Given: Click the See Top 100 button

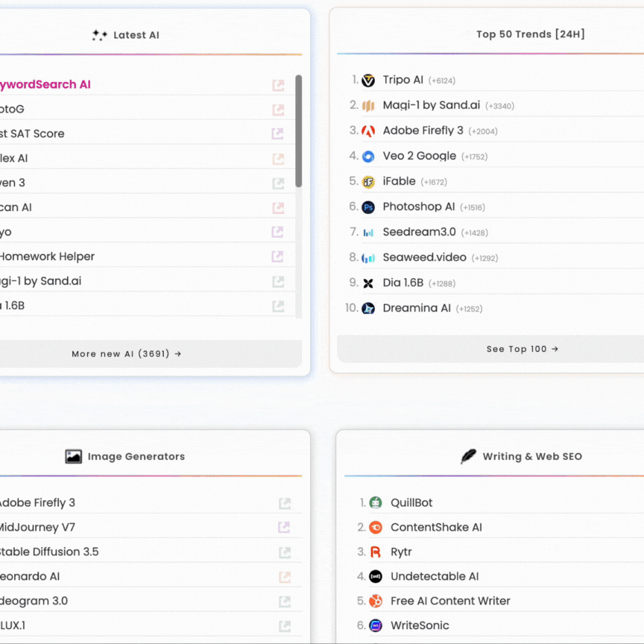Looking at the screenshot, I should [522, 349].
